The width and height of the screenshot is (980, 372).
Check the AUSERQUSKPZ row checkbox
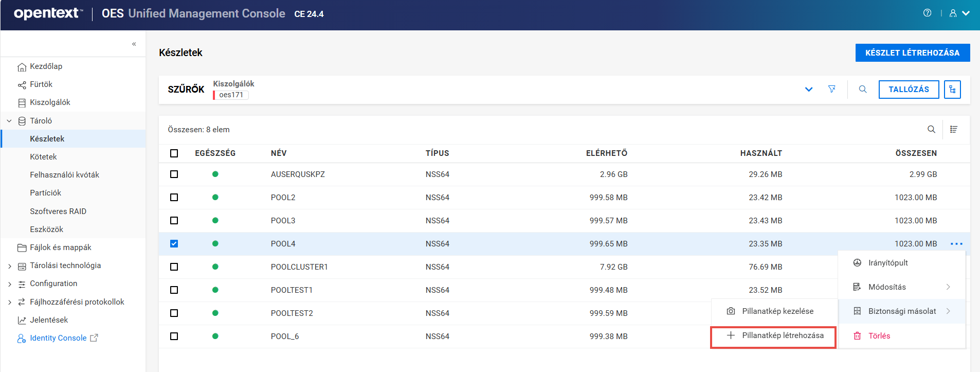(174, 174)
